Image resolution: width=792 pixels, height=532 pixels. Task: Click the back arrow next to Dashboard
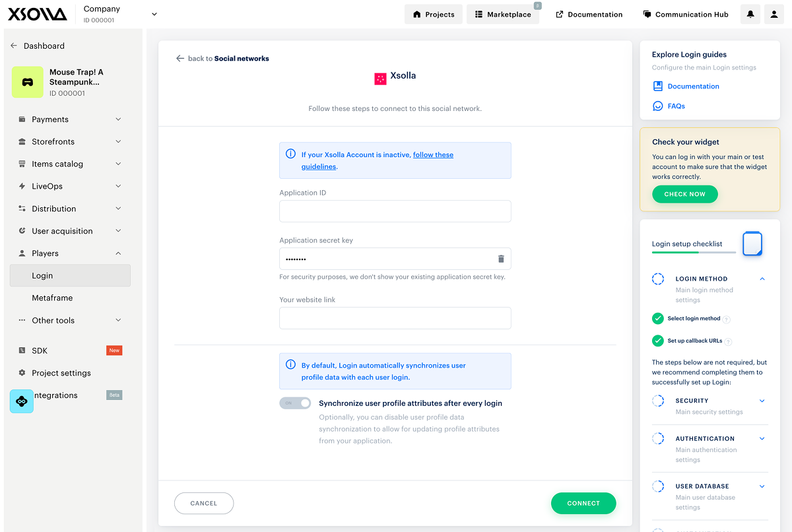tap(14, 46)
